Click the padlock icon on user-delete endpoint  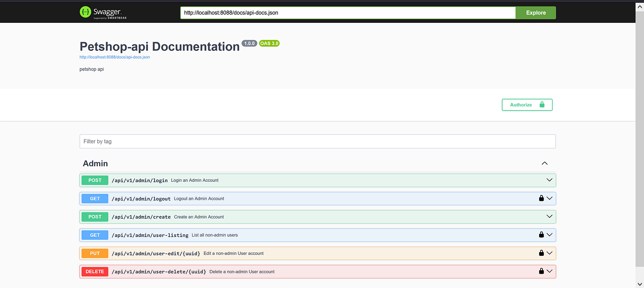click(541, 271)
